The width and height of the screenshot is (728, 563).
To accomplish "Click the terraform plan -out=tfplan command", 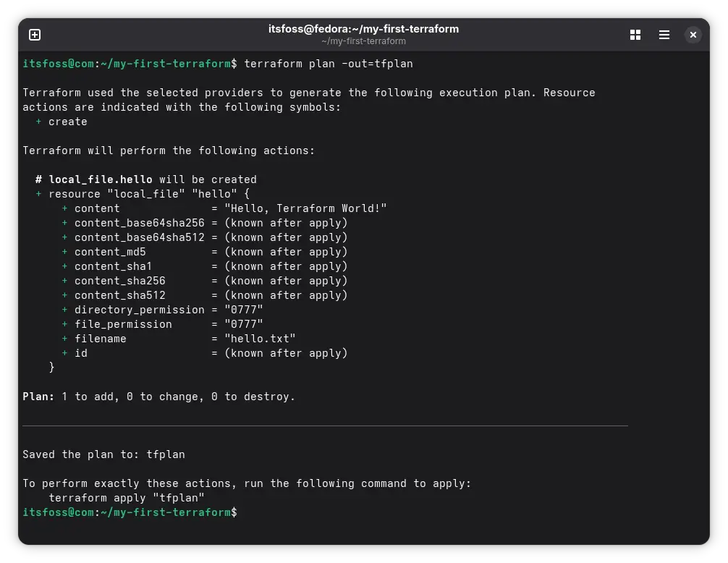I will click(x=327, y=64).
